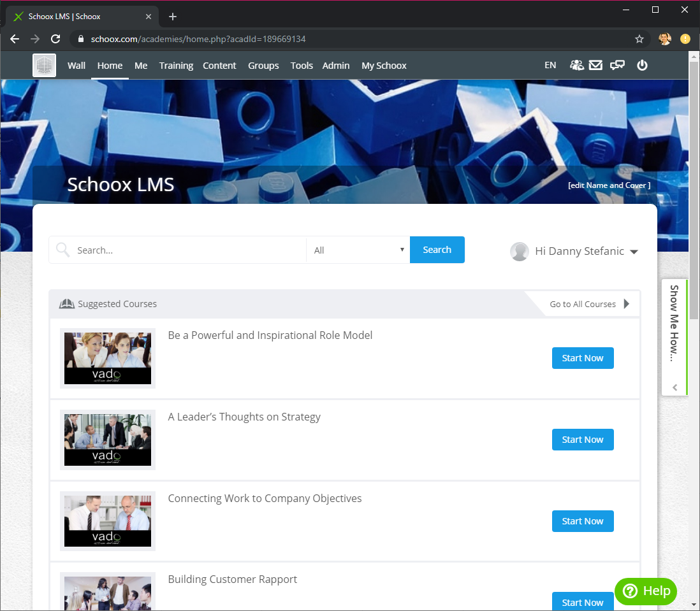Collapse the Show Me How panel arrow
This screenshot has height=611, width=700.
click(674, 387)
